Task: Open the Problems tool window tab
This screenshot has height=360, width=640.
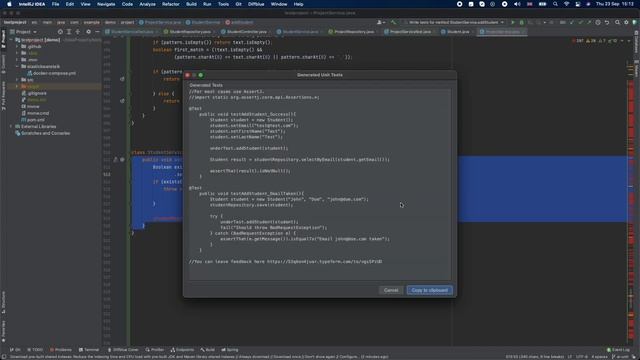Action: (x=60, y=350)
